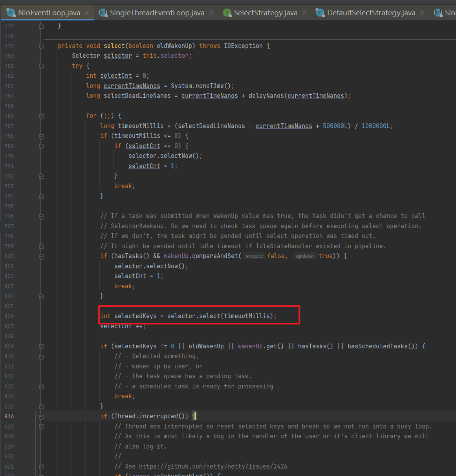Screen dimensions: 456x476
Task: Click the SingleThreadEventLoop.java class file icon
Action: click(103, 13)
